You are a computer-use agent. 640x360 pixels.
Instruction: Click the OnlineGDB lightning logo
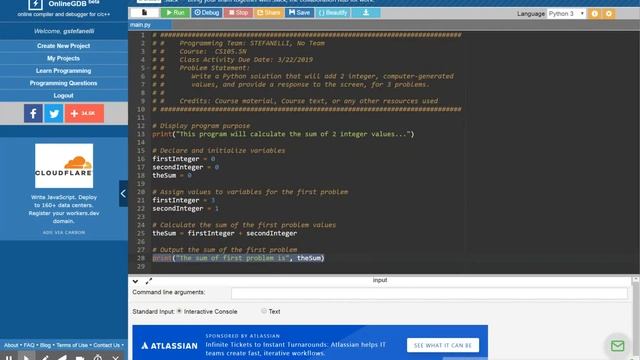[35, 4]
